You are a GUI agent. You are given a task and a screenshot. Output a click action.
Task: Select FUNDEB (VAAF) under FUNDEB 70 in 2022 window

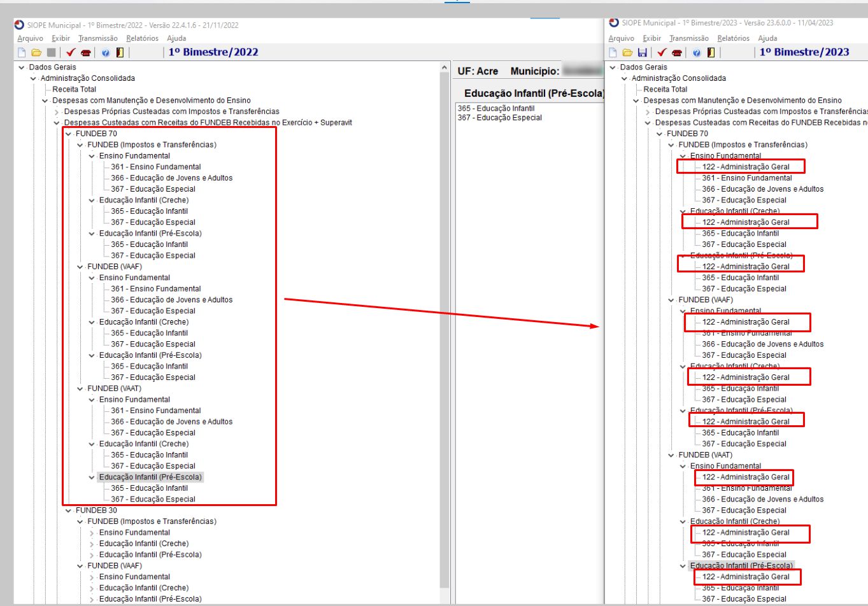115,267
